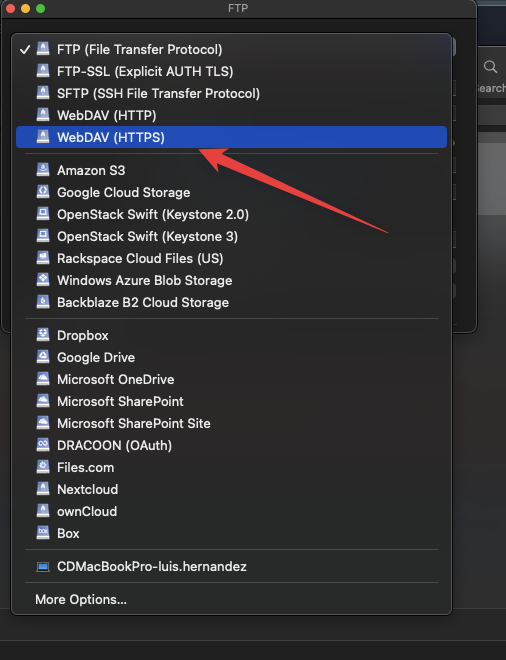Select SFTP (SSH File Transfer Protocol)
The width and height of the screenshot is (506, 660).
[231, 93]
